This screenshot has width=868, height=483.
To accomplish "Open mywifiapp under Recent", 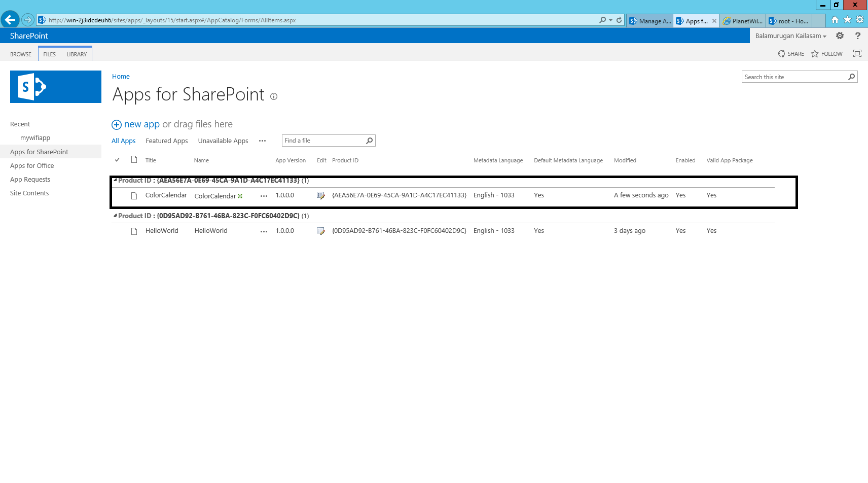I will (x=35, y=138).
